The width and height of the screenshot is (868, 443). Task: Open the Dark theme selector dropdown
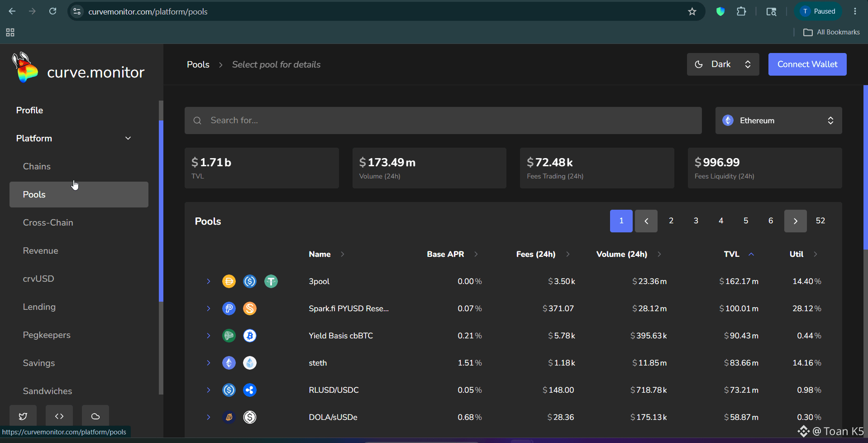coord(723,64)
